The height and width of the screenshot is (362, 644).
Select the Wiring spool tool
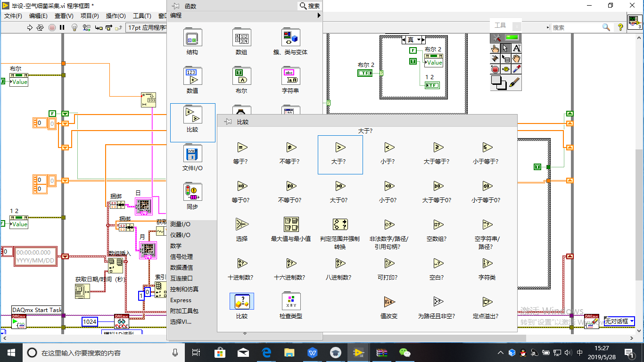pos(495,59)
